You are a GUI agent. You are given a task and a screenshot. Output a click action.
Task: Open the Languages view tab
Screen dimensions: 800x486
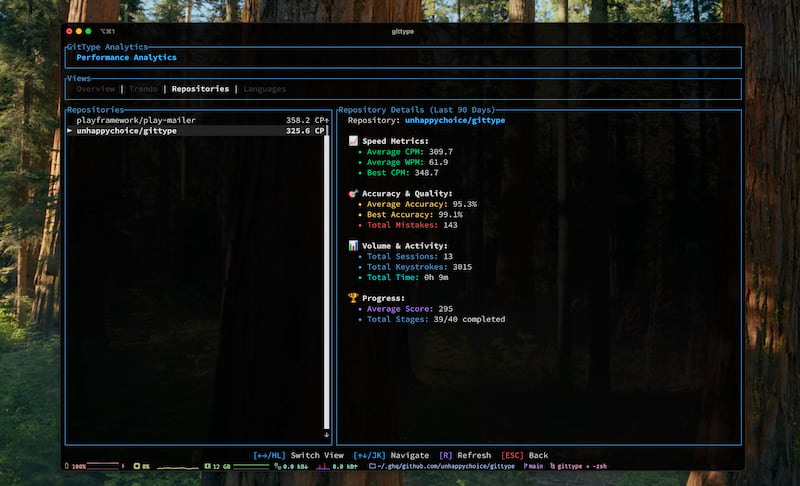tap(264, 89)
